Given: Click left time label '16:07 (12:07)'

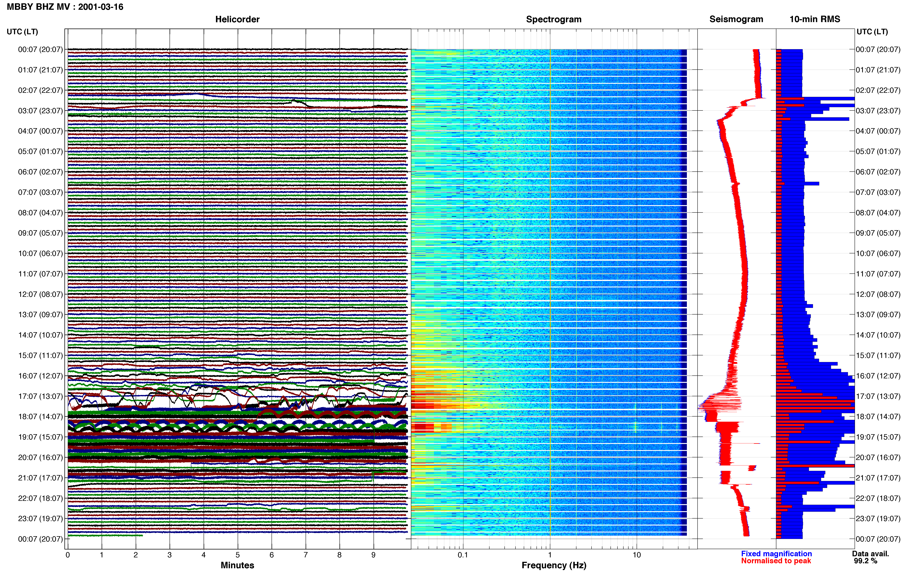Looking at the screenshot, I should click(x=41, y=376).
